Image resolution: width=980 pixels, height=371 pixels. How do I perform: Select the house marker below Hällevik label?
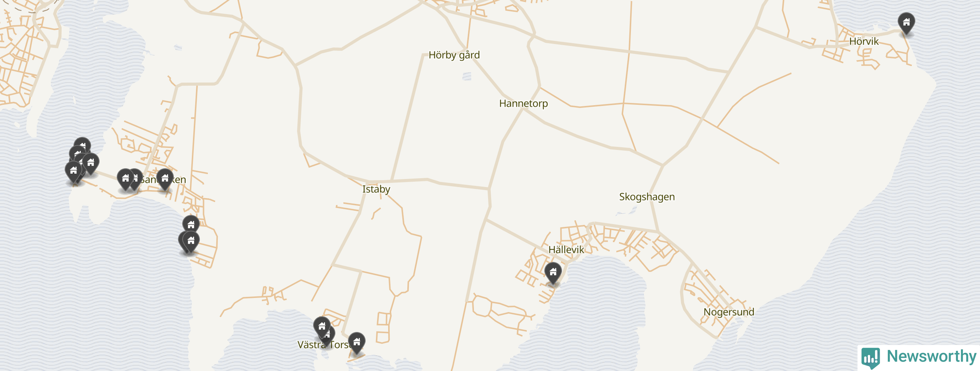[x=553, y=273]
